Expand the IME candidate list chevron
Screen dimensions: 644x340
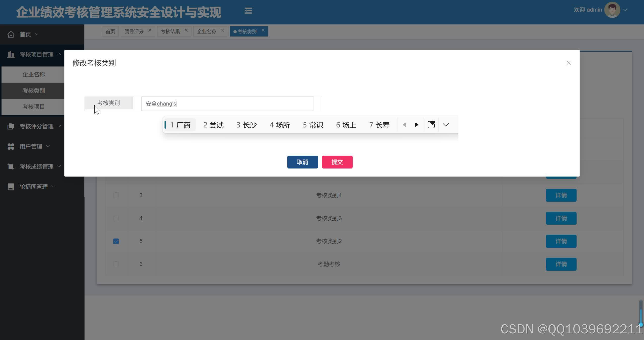[x=446, y=125]
